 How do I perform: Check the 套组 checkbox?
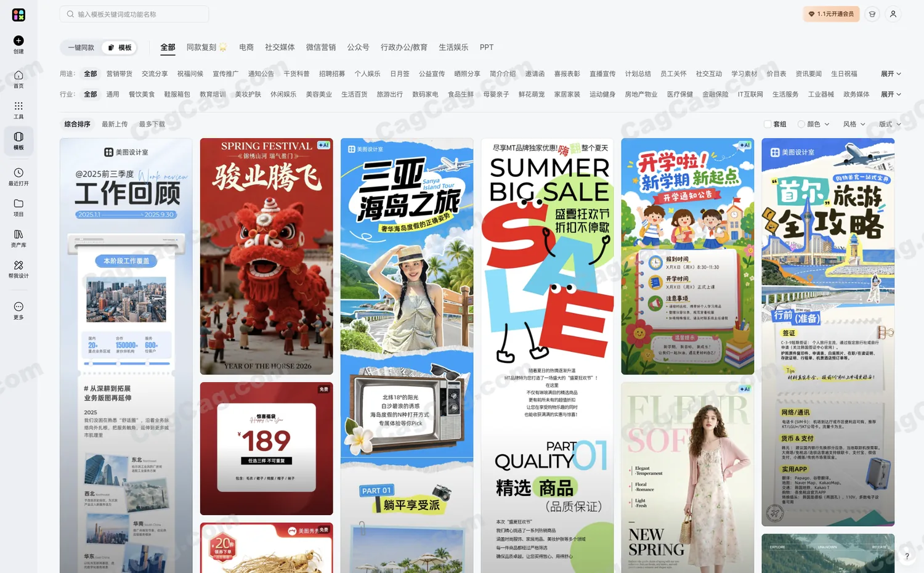(768, 124)
